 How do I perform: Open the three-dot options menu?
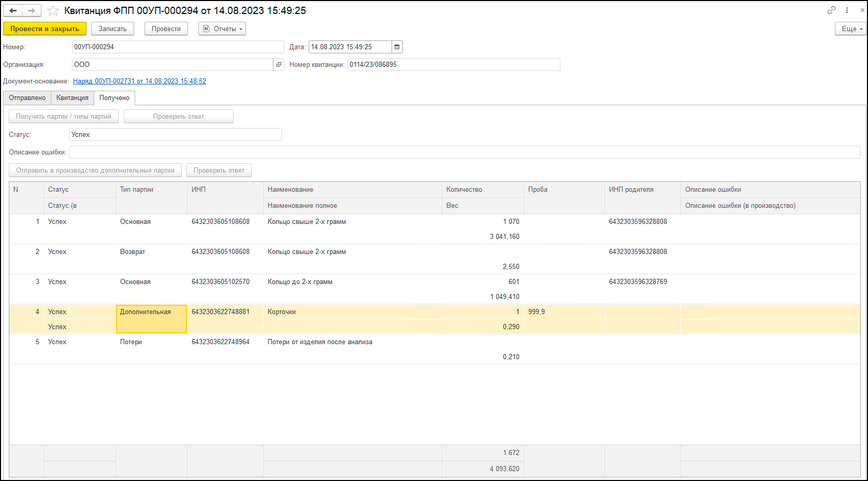pos(847,10)
